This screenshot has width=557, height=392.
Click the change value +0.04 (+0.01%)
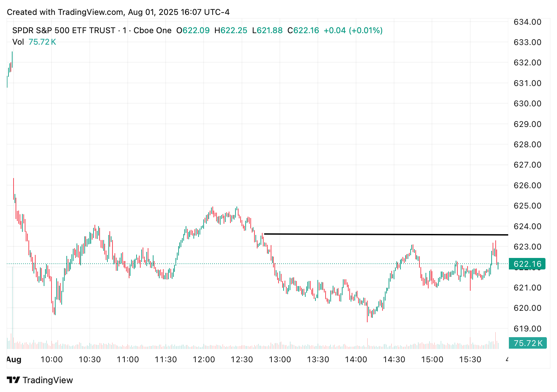pyautogui.click(x=353, y=30)
